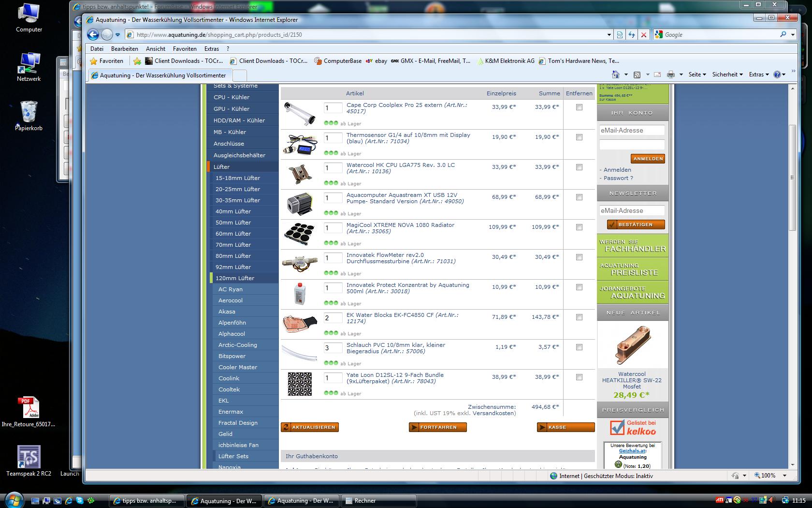The image size is (812, 508).
Task: Click the Skype quick launch icon
Action: (x=80, y=501)
